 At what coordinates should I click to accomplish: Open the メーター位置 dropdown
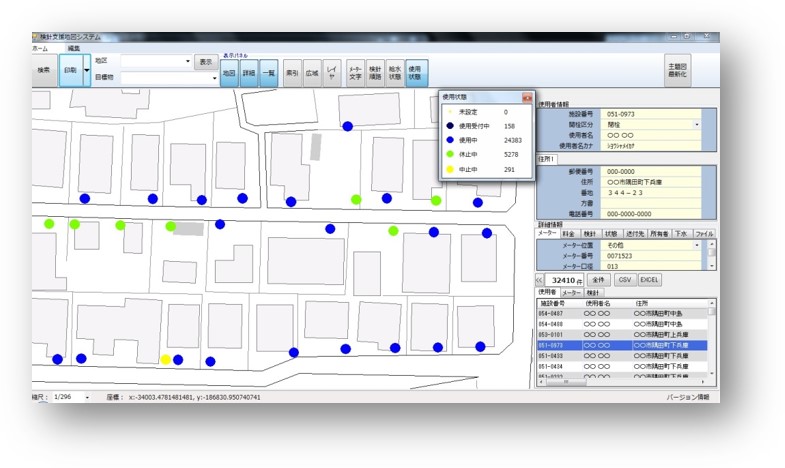point(697,245)
